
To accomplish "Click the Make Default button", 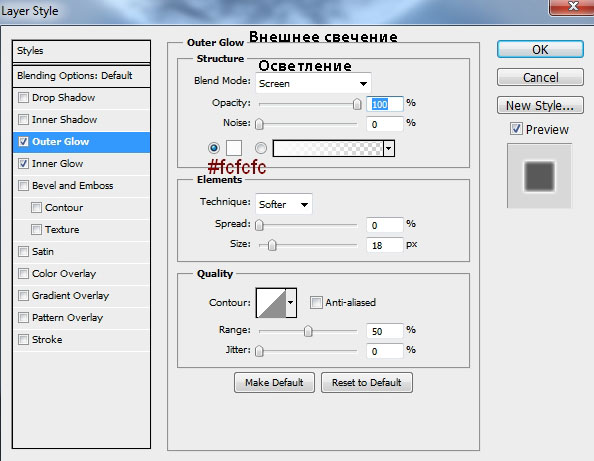I will pos(274,383).
